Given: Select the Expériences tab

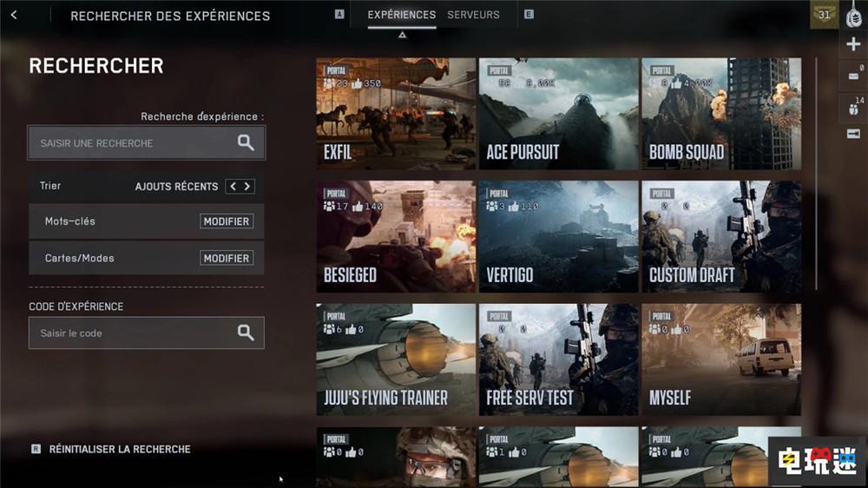Looking at the screenshot, I should [x=401, y=15].
